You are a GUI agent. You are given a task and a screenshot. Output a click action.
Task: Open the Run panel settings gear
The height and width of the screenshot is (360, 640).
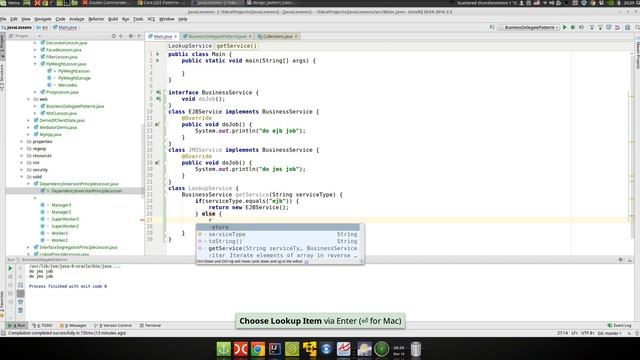coord(621,260)
